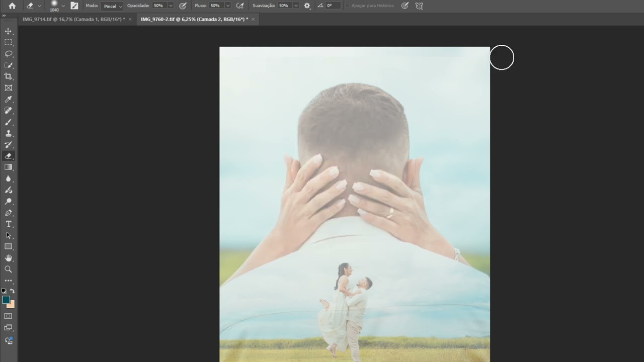
Task: Choose the Zoom tool
Action: click(8, 269)
